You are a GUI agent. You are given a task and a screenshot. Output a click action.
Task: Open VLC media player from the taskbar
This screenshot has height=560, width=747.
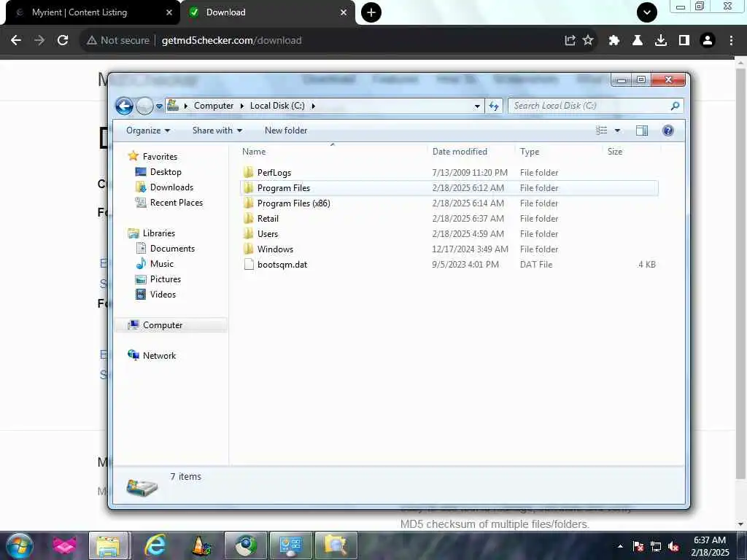(x=201, y=545)
